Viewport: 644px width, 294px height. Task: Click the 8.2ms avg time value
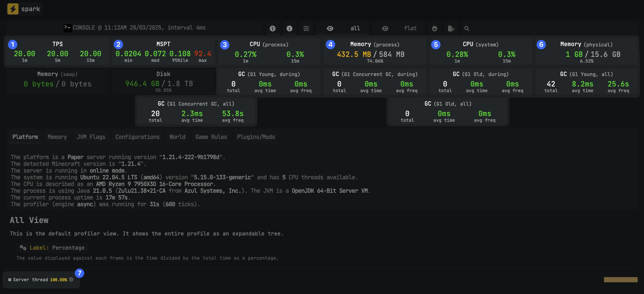[x=583, y=84]
